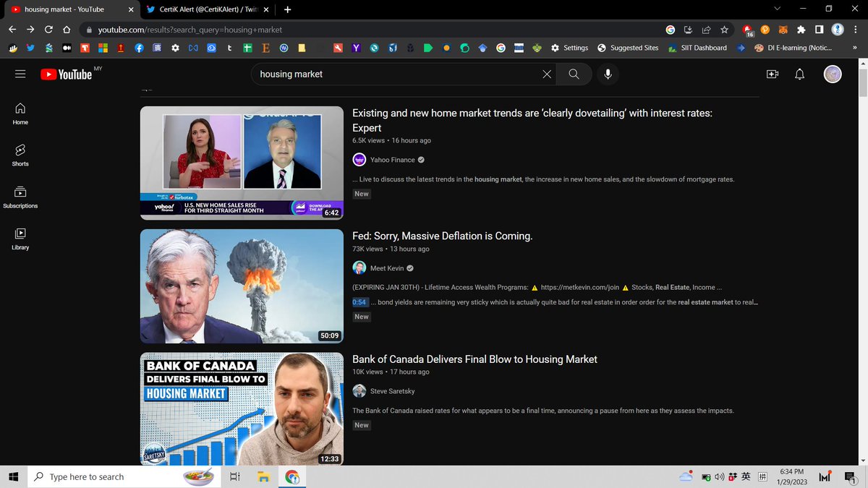The width and height of the screenshot is (868, 488).
Task: Open the Yahoo purple Y bookmark
Action: pyautogui.click(x=356, y=48)
